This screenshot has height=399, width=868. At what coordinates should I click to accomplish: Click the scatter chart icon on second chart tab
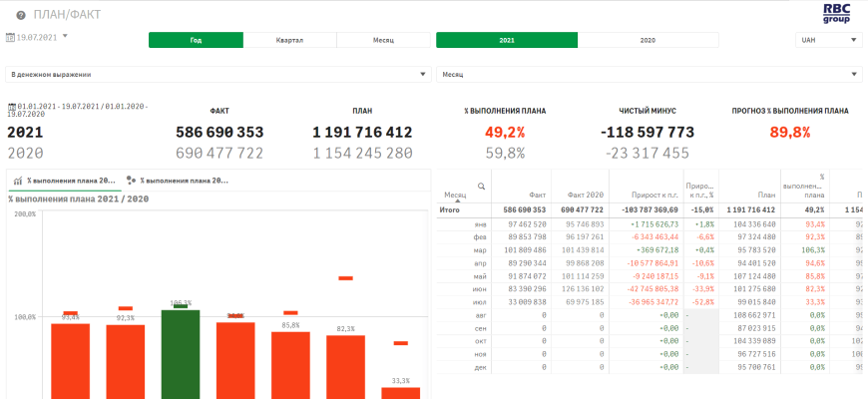click(x=131, y=181)
